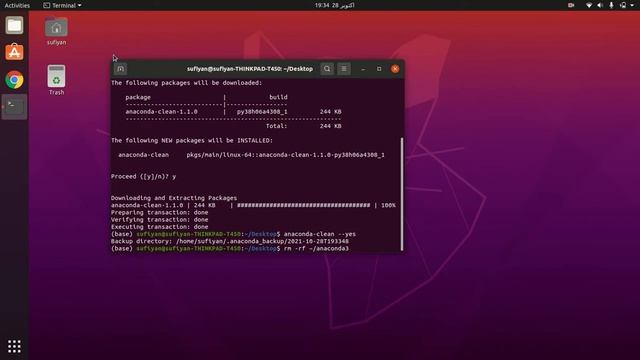Click 'The following NEW packages will be INSTALLED' line

point(192,140)
